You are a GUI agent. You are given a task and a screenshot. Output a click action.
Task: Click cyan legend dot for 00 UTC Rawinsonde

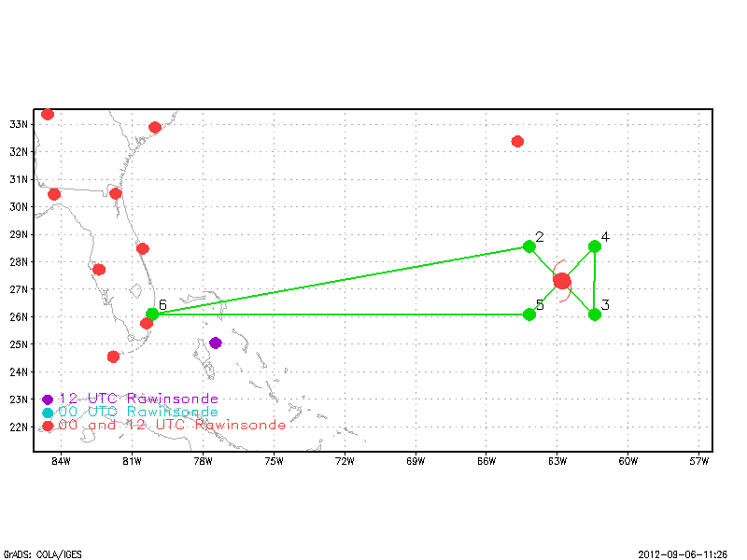(x=48, y=413)
